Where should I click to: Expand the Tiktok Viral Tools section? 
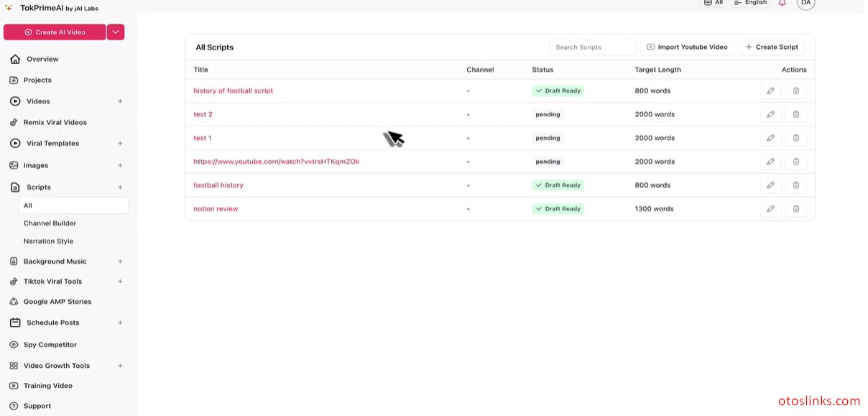click(119, 281)
